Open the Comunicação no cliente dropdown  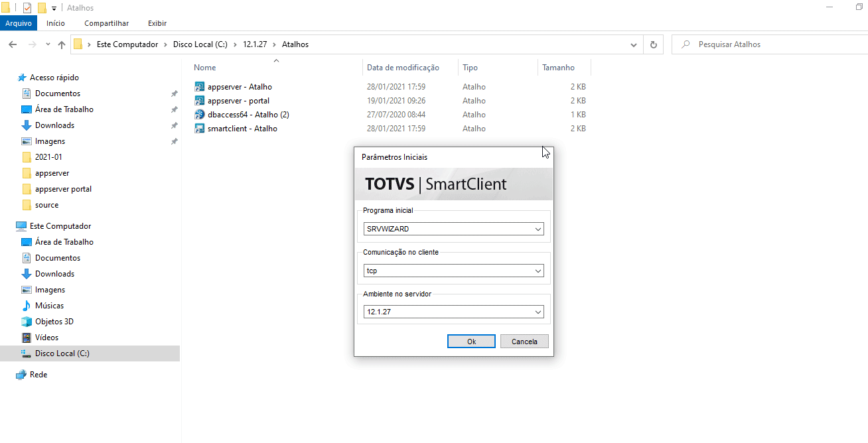[x=538, y=271]
